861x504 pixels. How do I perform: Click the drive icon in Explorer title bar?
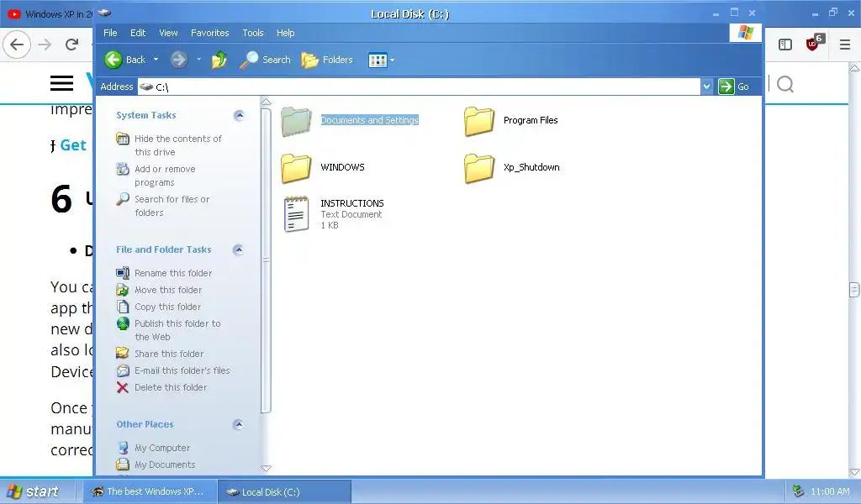tap(104, 13)
